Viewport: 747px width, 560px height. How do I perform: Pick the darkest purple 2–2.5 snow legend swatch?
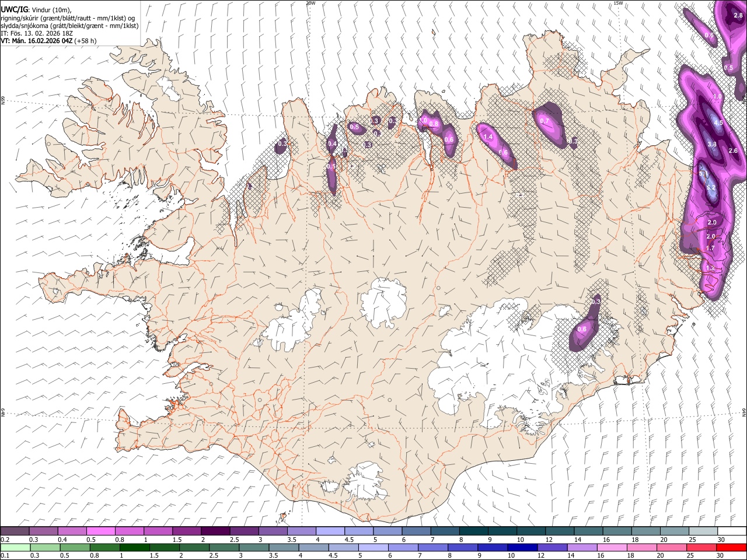(215, 531)
